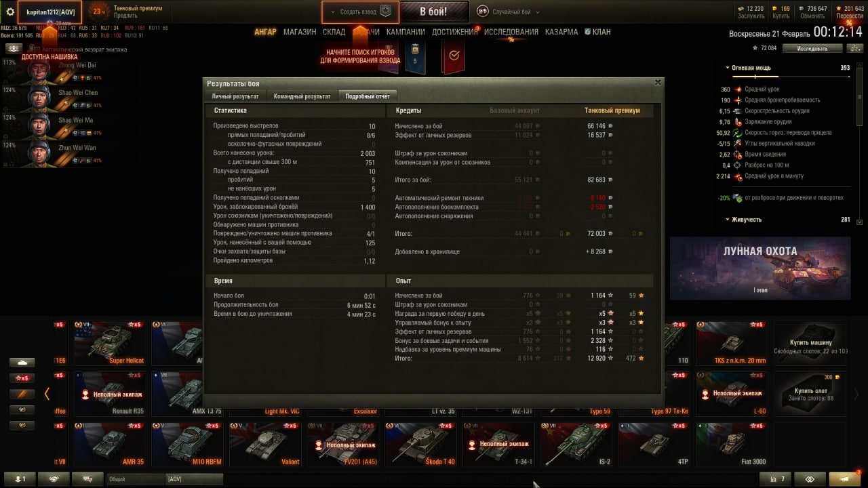Open the Создать взвод platoon dropdown
Screen dimensions: 868x488
[359, 12]
